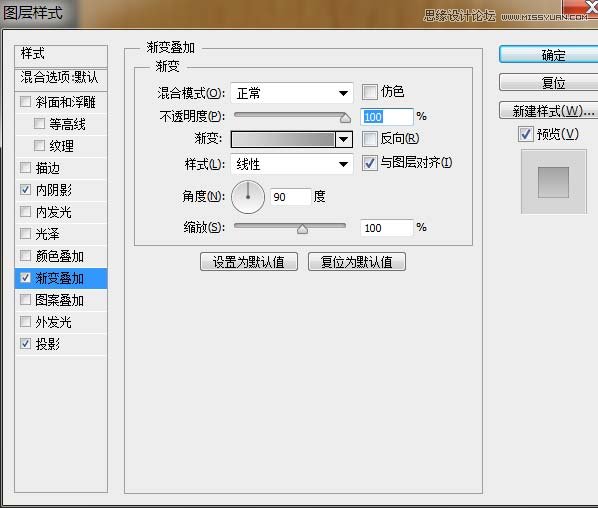Select the 样式 header in the list

[x=61, y=55]
